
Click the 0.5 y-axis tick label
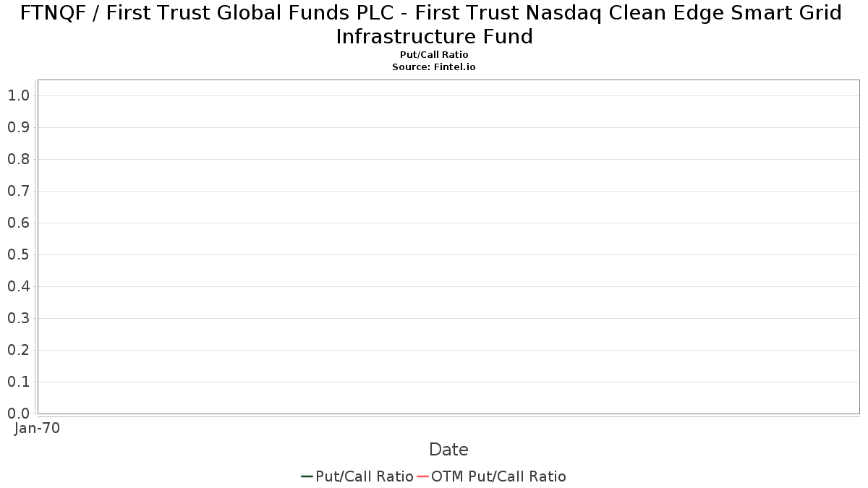18,254
